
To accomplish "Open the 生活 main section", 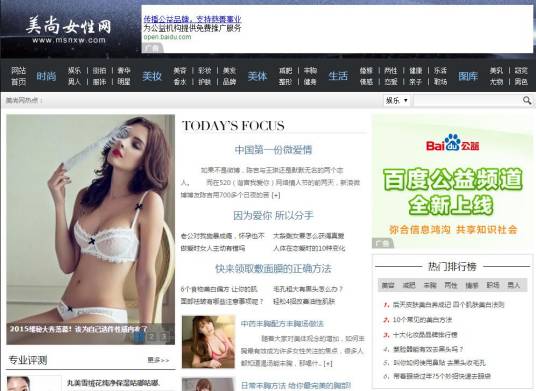I will (338, 76).
